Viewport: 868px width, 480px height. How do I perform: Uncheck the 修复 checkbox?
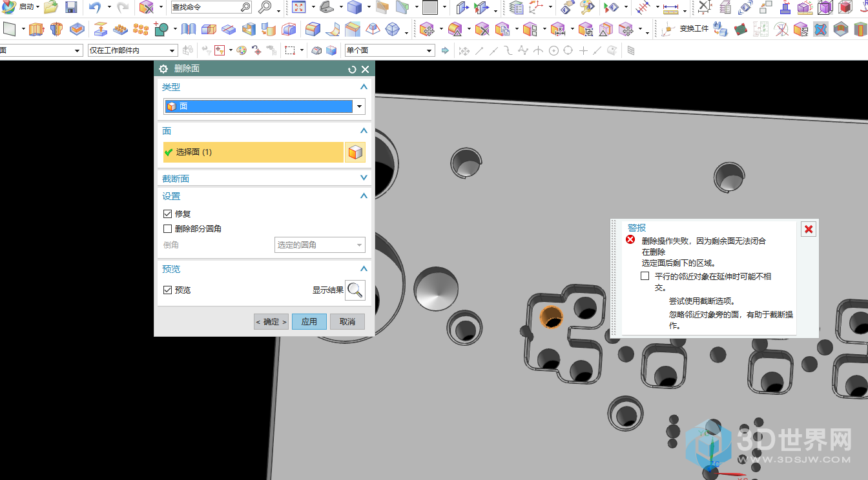[x=168, y=214]
